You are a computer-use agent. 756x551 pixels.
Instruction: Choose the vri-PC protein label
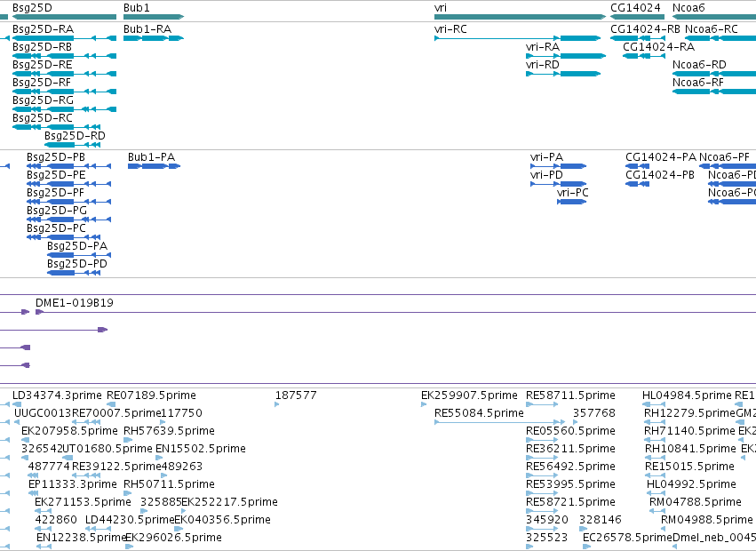click(x=573, y=193)
